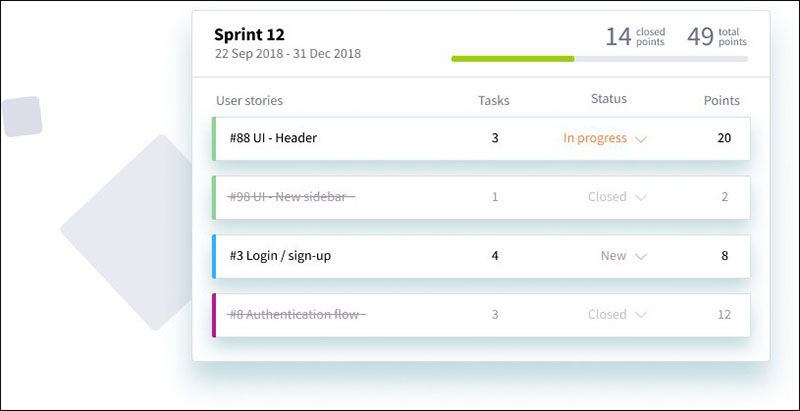Click the sprint progress bar
The height and width of the screenshot is (411, 800).
(599, 59)
